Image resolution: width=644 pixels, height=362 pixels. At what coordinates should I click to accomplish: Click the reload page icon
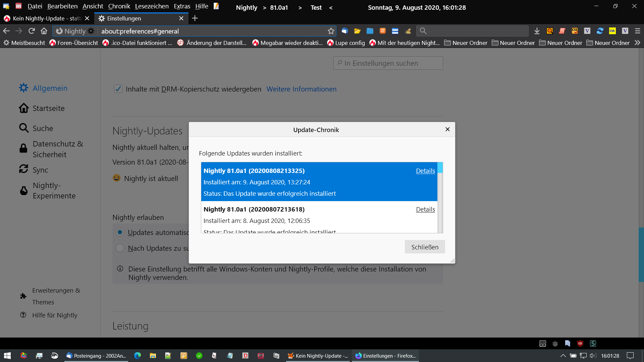[x=32, y=31]
